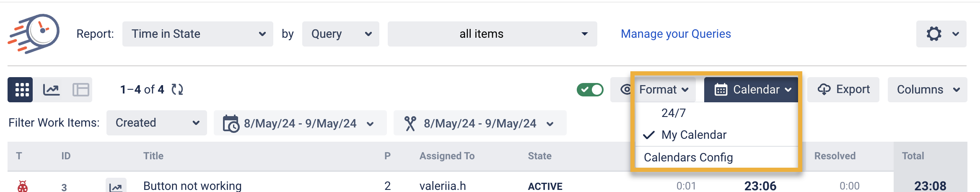Switch to chart view icon
The height and width of the screenshot is (192, 980).
coord(51,90)
